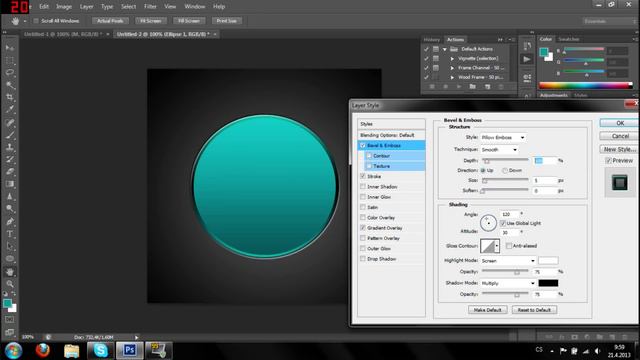This screenshot has height=360, width=640.
Task: Create new set folder in Actions panel
Action: [472, 87]
